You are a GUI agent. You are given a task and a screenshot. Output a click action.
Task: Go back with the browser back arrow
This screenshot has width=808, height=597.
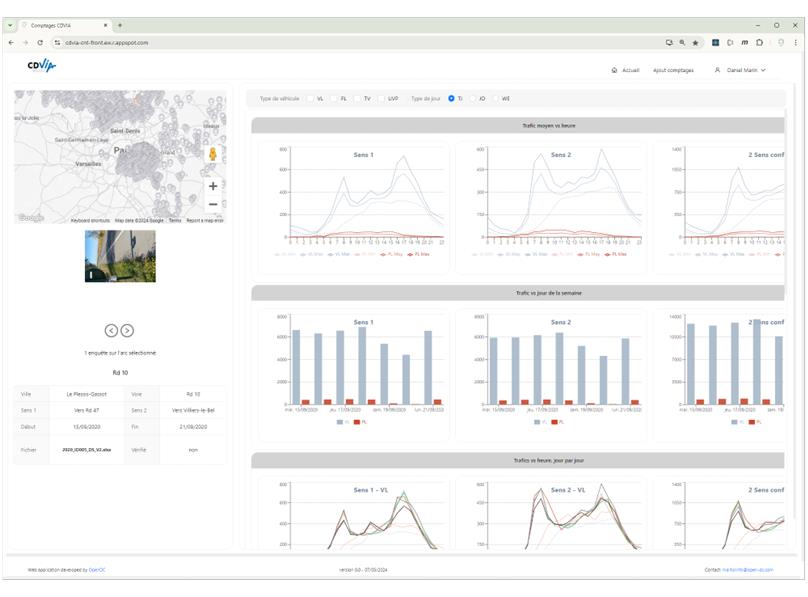click(x=11, y=43)
